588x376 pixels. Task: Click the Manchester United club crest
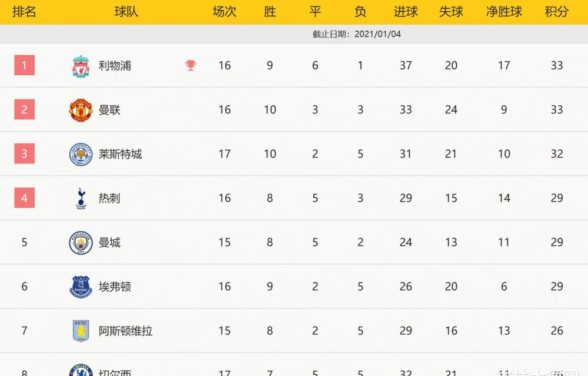point(81,110)
